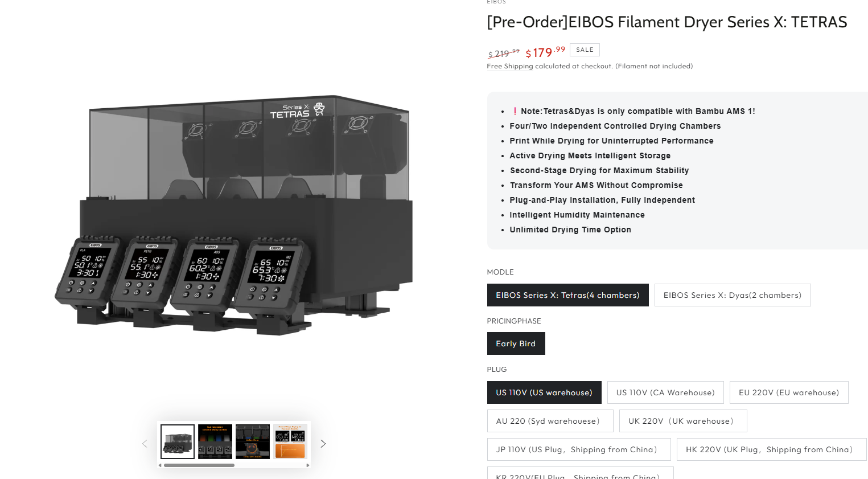Select EIBOS Series X: Tetras(4 chambers) model

click(x=567, y=295)
